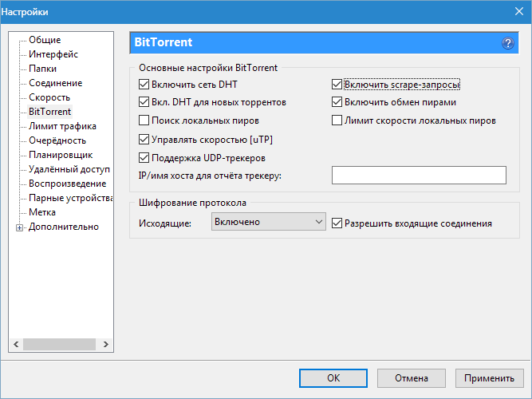Toggle Поддержка UDP-трекеров checkbox
Screen dimensions: 532x399
pos(144,157)
